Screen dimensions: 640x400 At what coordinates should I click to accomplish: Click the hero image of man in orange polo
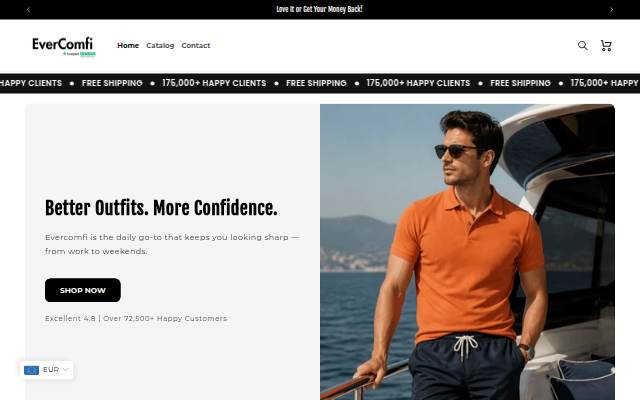tap(467, 252)
